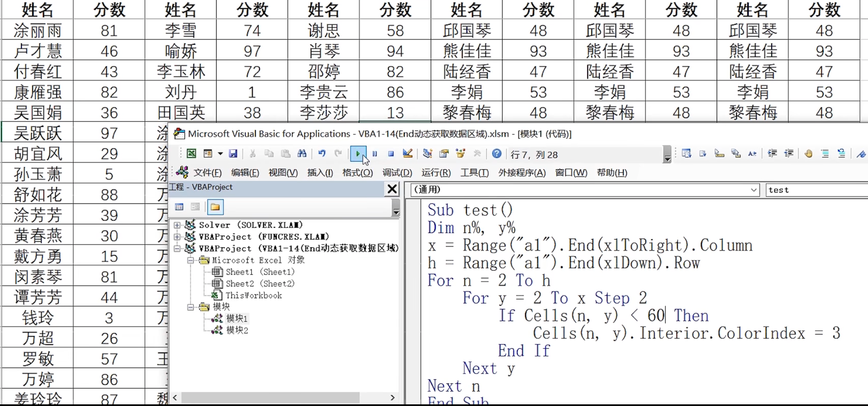
Task: Open the 运行(R) menu
Action: click(436, 173)
